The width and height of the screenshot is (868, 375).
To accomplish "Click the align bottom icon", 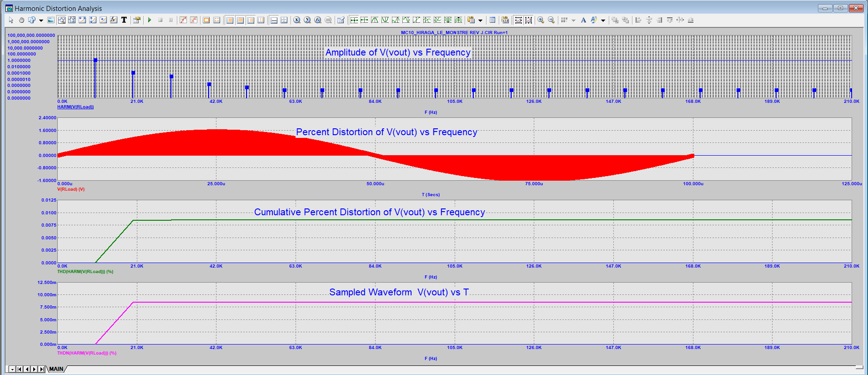I will pyautogui.click(x=691, y=20).
